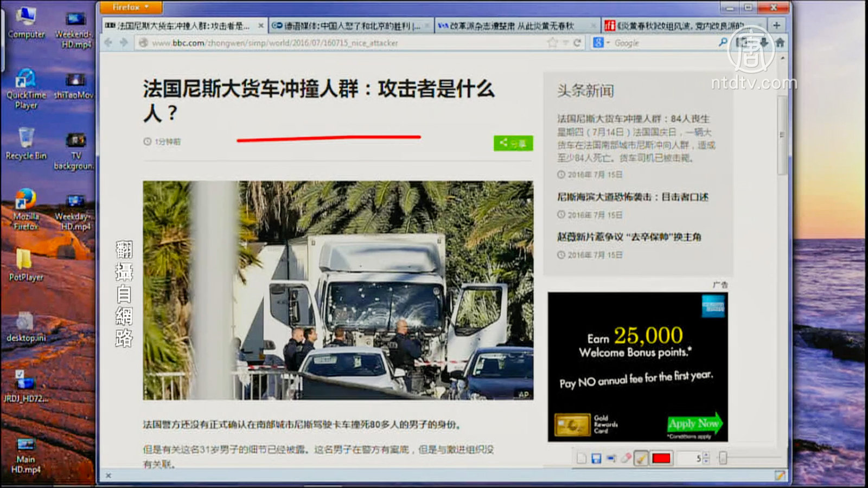Image resolution: width=868 pixels, height=488 pixels.
Task: Select the eraser tool in drawing toolbar
Action: click(626, 459)
